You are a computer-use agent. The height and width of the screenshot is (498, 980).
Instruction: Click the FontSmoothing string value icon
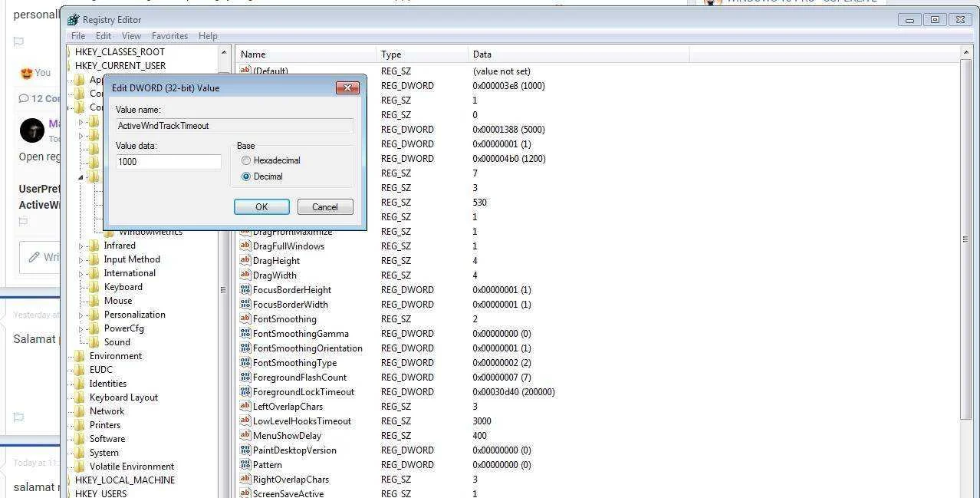[x=245, y=319]
